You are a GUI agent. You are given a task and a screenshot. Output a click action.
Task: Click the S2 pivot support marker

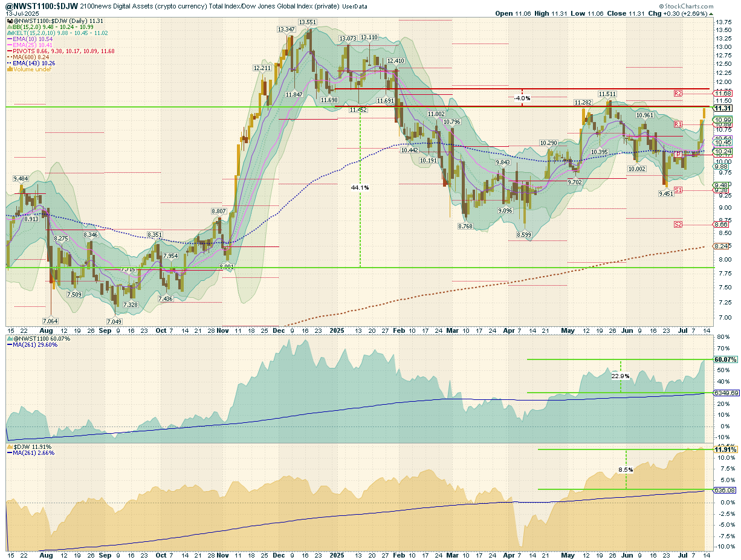click(678, 225)
